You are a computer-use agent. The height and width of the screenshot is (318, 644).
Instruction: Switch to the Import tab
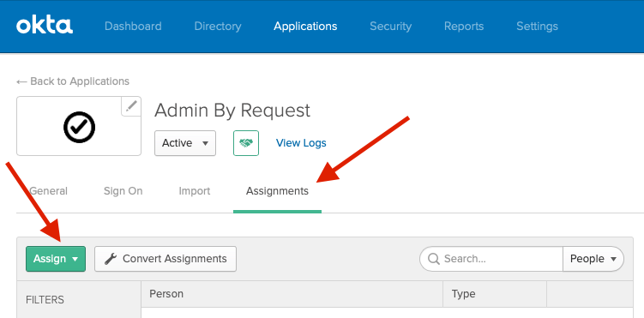(x=195, y=191)
